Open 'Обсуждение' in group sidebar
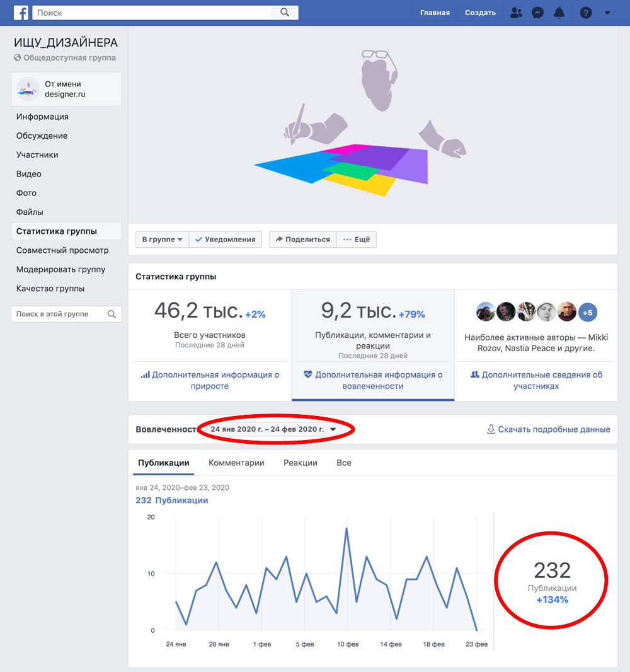The width and height of the screenshot is (630, 672). coord(42,136)
